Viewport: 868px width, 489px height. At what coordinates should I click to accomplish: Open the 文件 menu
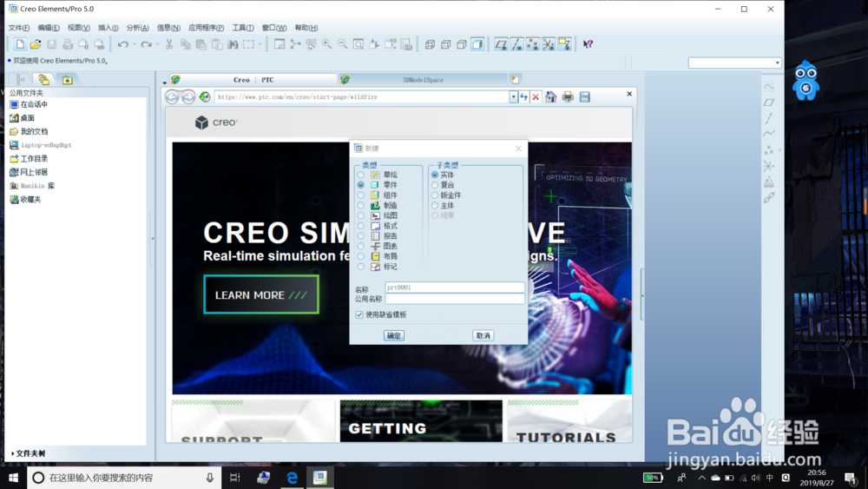[19, 28]
